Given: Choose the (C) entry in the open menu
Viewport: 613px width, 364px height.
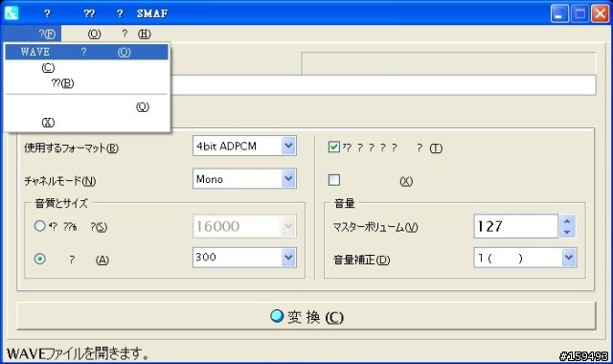Looking at the screenshot, I should point(86,68).
